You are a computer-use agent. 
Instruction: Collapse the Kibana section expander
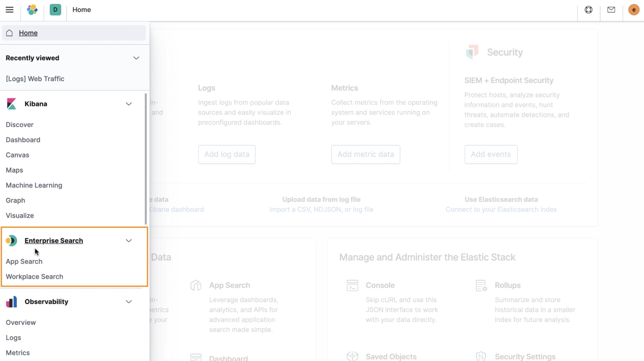(x=129, y=103)
